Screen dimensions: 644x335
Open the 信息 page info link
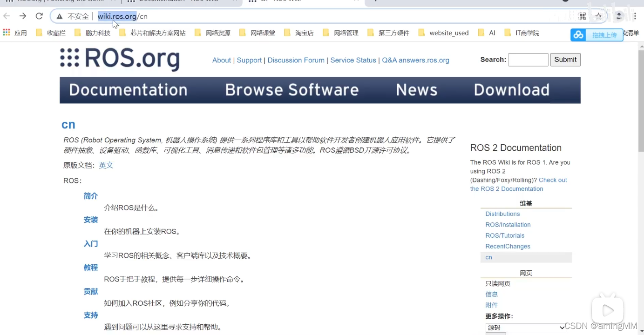coord(492,295)
